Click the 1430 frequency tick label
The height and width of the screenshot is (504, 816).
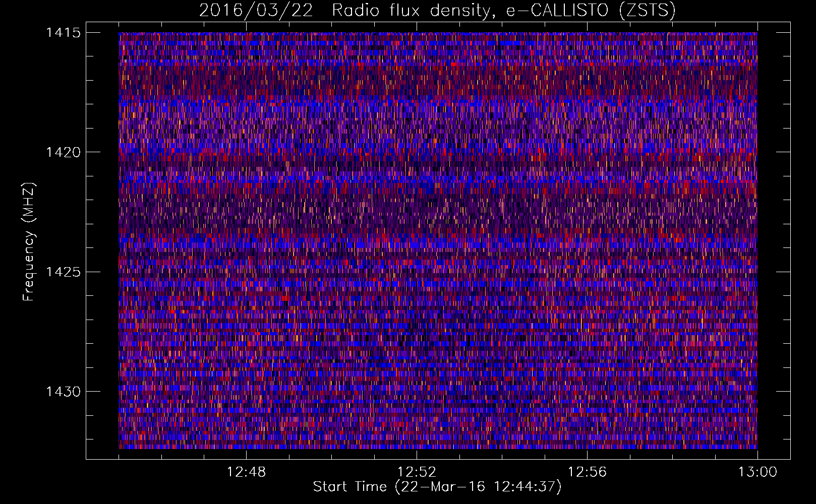pos(63,392)
